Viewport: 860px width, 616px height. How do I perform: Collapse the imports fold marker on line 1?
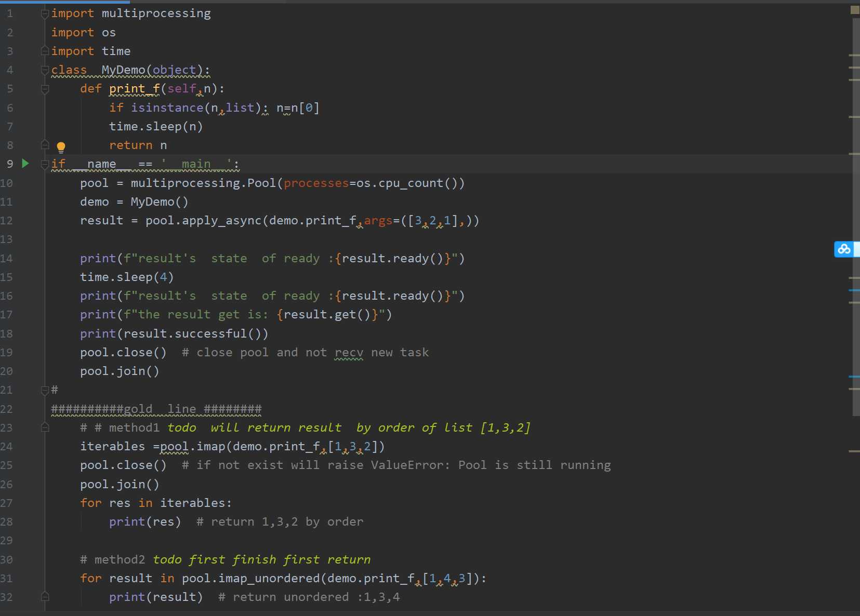[x=45, y=14]
